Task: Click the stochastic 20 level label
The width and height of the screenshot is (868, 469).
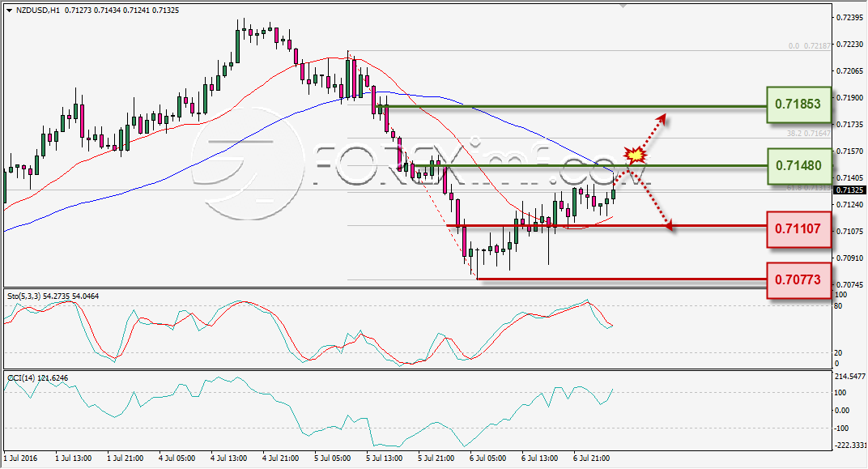Action: (x=838, y=352)
